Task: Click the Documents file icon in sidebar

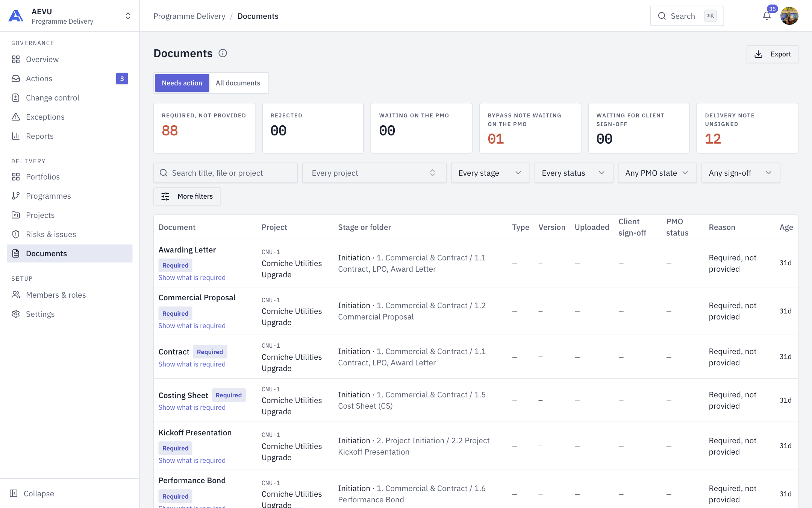Action: pos(16,254)
